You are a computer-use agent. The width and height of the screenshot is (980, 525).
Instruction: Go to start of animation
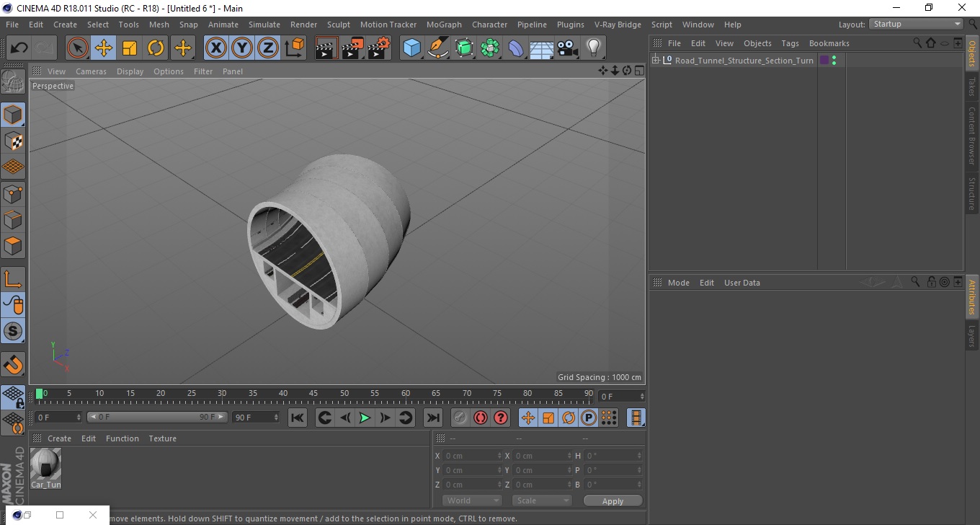(x=298, y=418)
